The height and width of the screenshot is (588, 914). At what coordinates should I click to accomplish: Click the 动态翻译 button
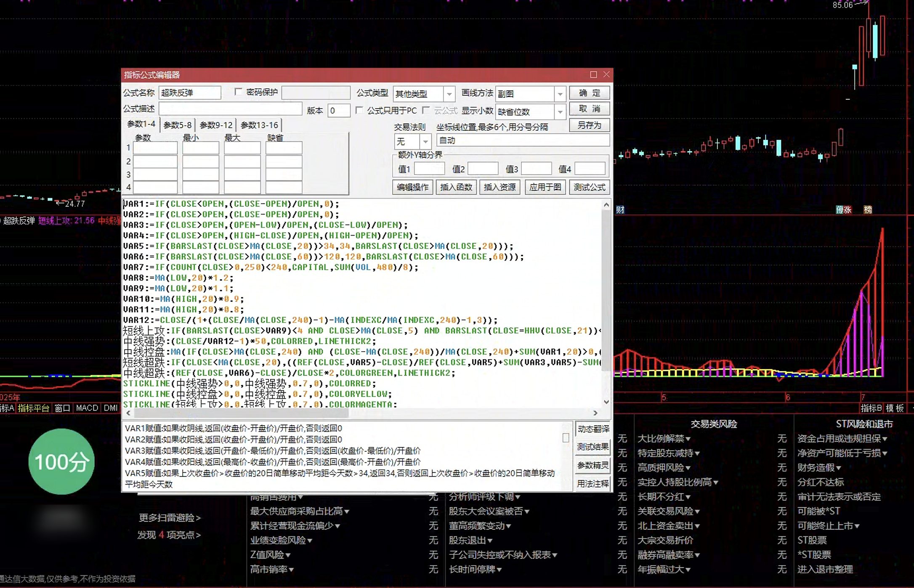593,429
